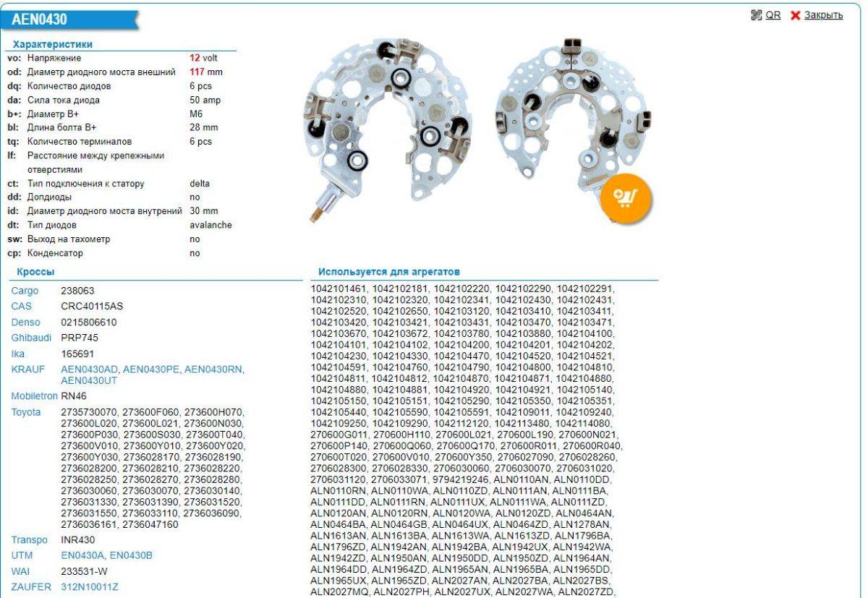Viewport: 868px width, 598px height.
Task: Open KRAUF cross AEN0430UT
Action: click(89, 380)
